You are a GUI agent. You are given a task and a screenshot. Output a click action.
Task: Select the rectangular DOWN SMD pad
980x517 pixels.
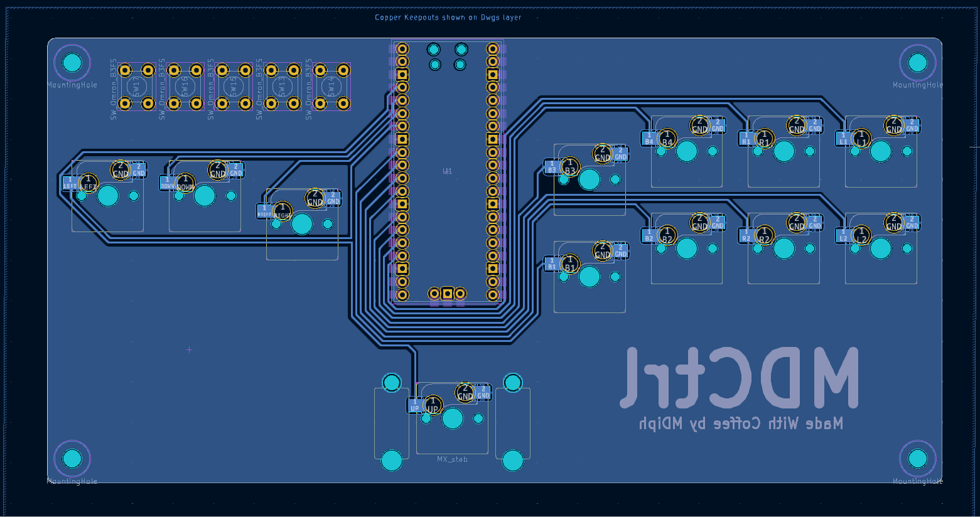tap(167, 183)
